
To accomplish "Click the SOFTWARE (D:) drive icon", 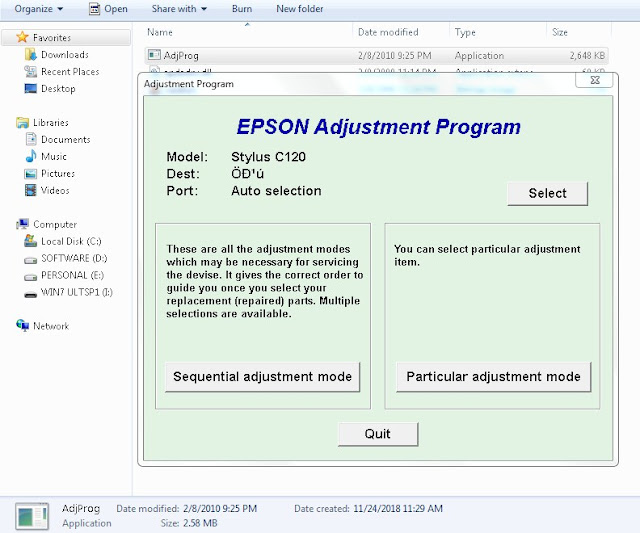I will [31, 260].
